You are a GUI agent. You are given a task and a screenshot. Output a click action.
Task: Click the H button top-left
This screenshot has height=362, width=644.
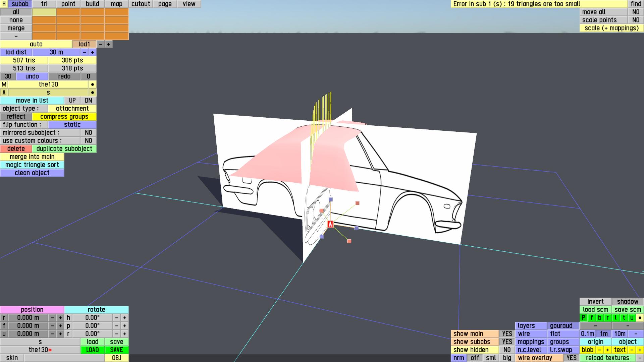point(4,4)
